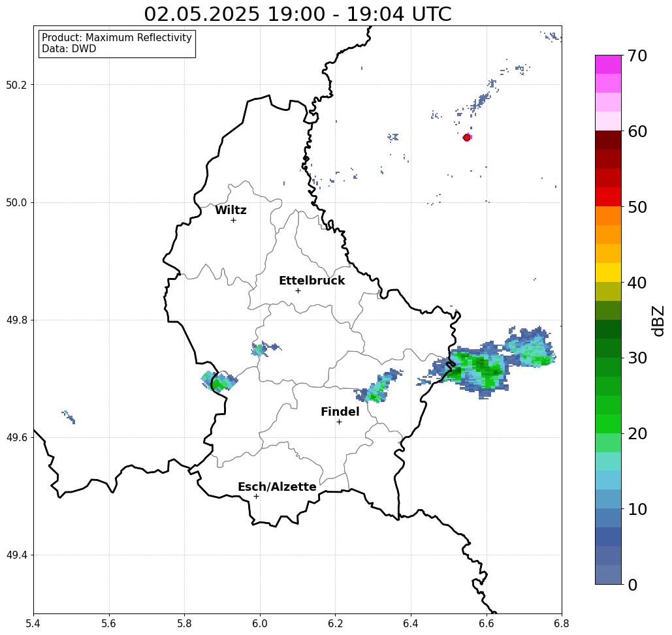Click the rain cell north of Findel
Screen dimensions: 672x635
377,386
